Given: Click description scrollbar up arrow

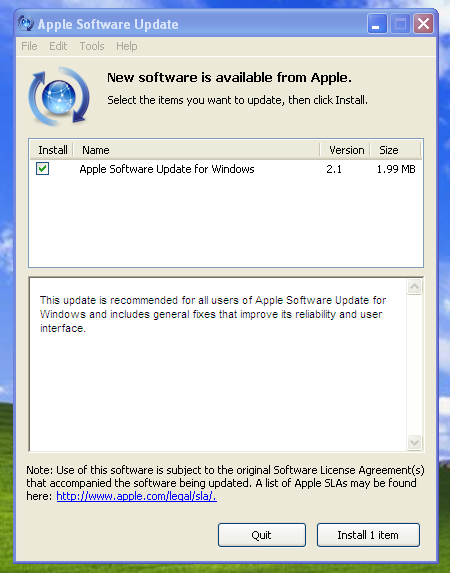Looking at the screenshot, I should click(415, 287).
